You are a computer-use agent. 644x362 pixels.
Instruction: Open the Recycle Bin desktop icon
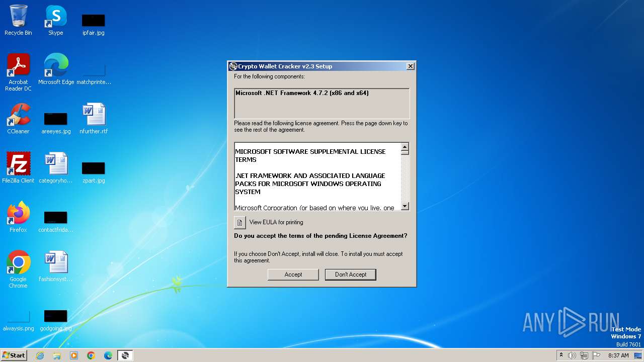point(18,20)
